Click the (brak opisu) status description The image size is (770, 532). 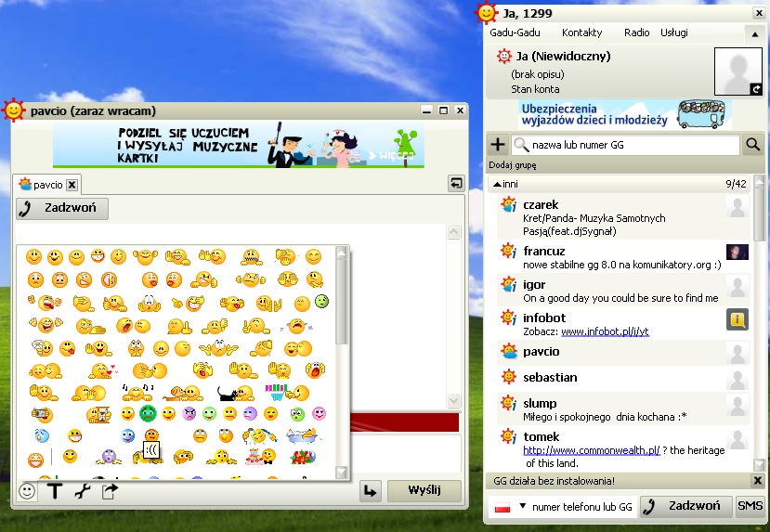pyautogui.click(x=537, y=74)
